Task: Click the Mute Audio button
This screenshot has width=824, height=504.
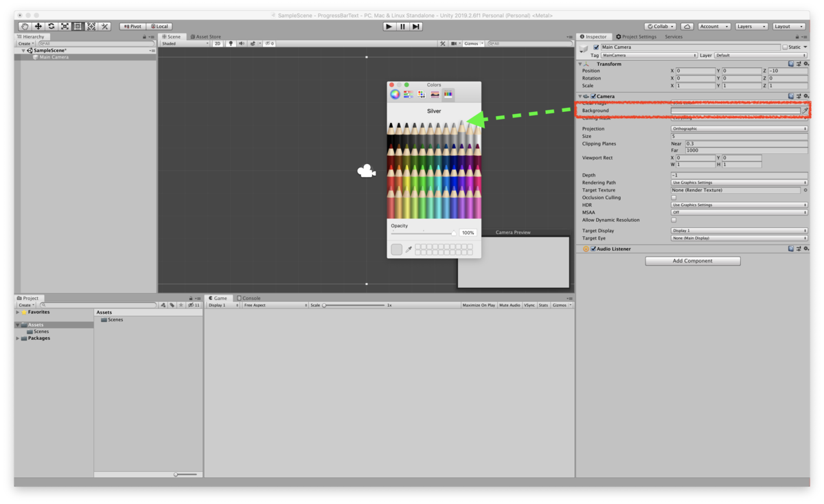Action: pos(510,305)
